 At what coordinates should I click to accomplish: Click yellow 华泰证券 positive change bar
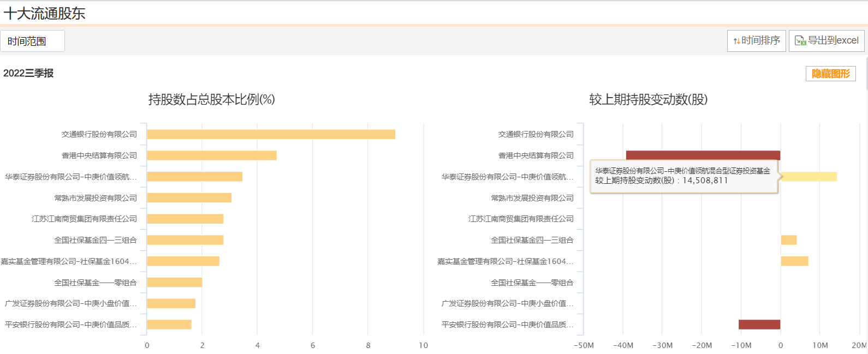pyautogui.click(x=809, y=177)
